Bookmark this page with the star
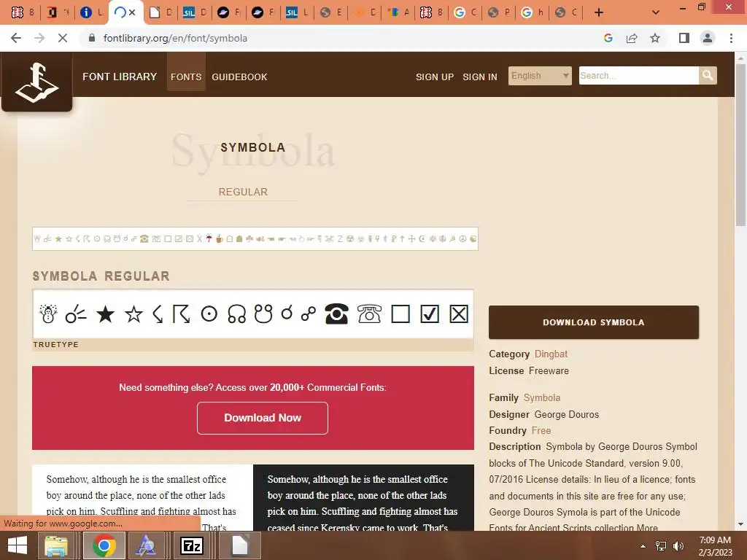747x560 pixels. 655,38
